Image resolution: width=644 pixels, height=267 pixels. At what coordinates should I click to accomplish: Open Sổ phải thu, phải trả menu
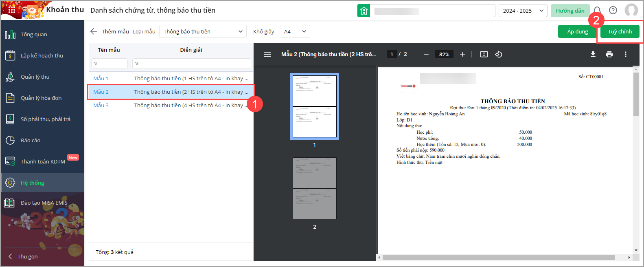tap(42, 119)
